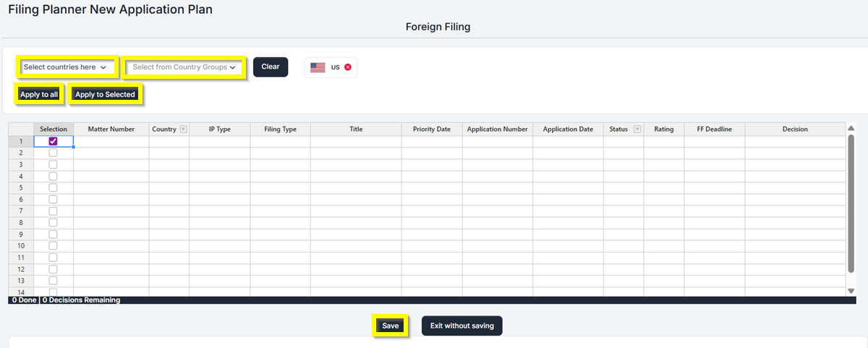Uncheck the Selection checkbox in row 1
The image size is (868, 348).
[x=53, y=141]
